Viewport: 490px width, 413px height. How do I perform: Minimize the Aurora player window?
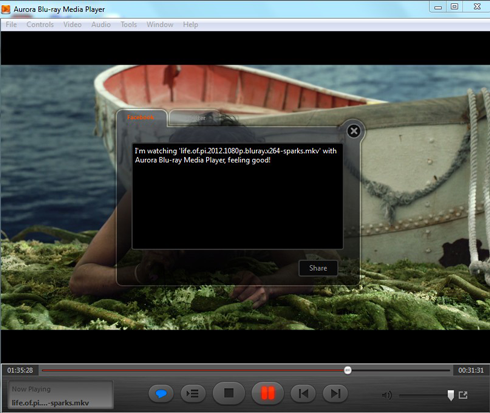[x=438, y=7]
